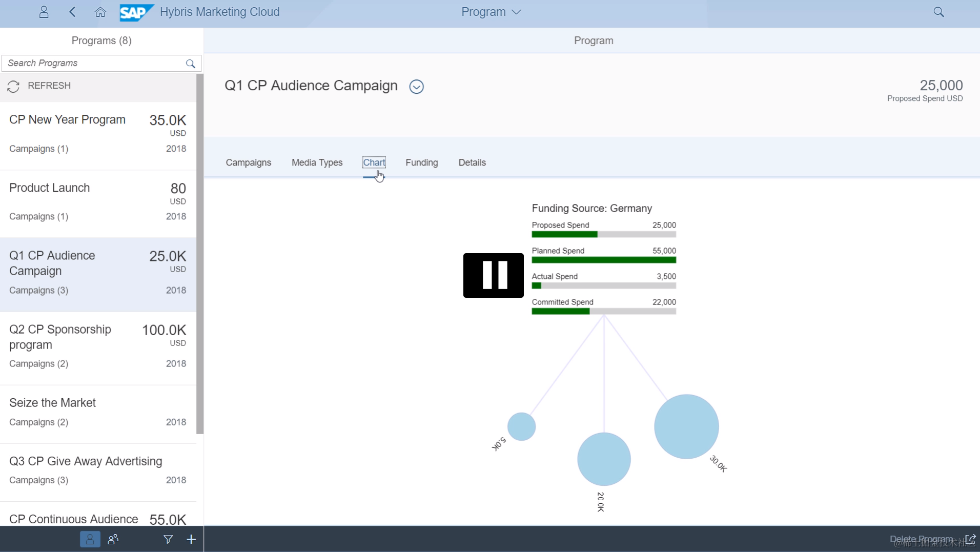The height and width of the screenshot is (552, 980).
Task: Click the SAP logo
Action: coord(136,12)
